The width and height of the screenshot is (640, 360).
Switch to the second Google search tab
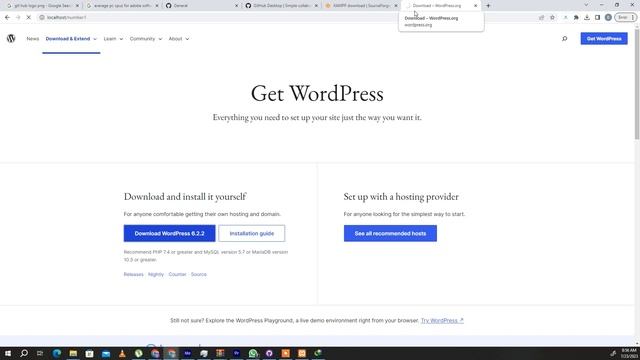coord(122,6)
